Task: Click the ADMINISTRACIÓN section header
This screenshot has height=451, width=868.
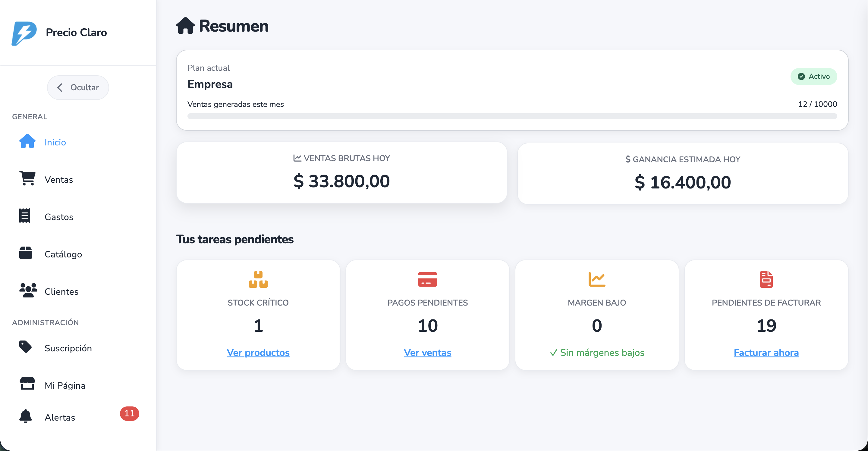Action: (46, 322)
